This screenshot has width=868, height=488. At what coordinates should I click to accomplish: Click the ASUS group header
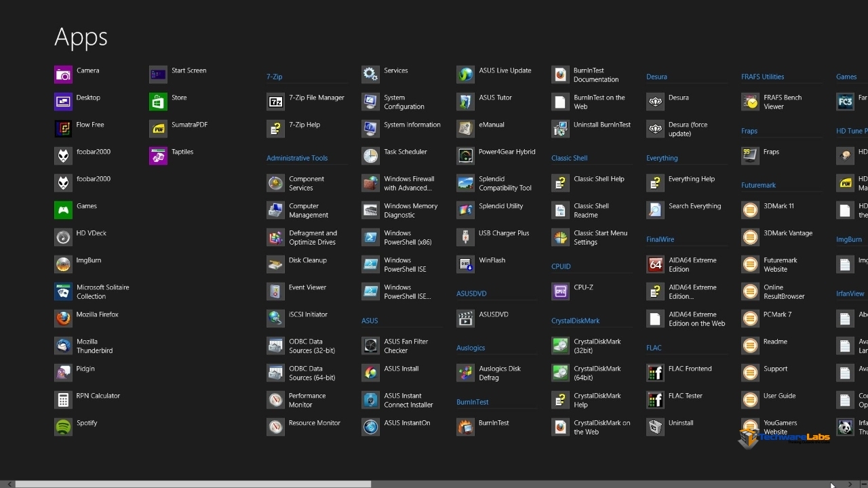(x=370, y=321)
